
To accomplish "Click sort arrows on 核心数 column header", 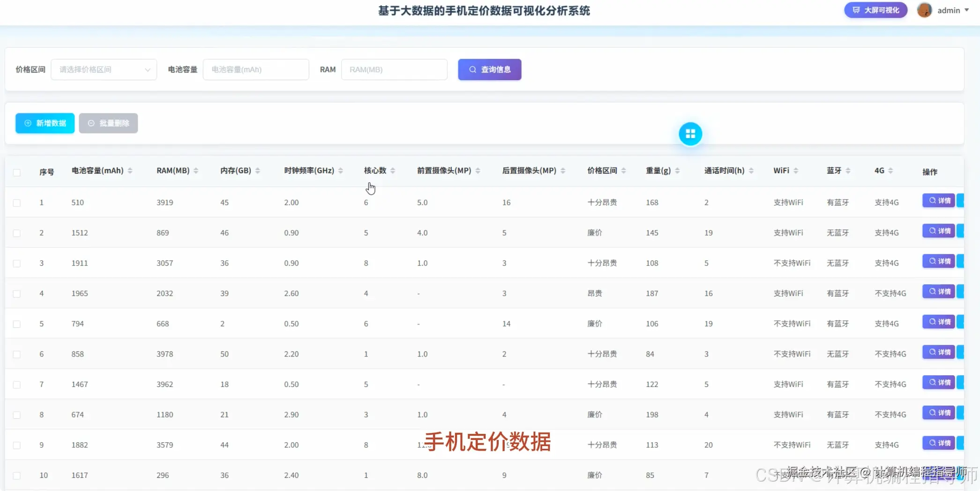I will pos(392,171).
